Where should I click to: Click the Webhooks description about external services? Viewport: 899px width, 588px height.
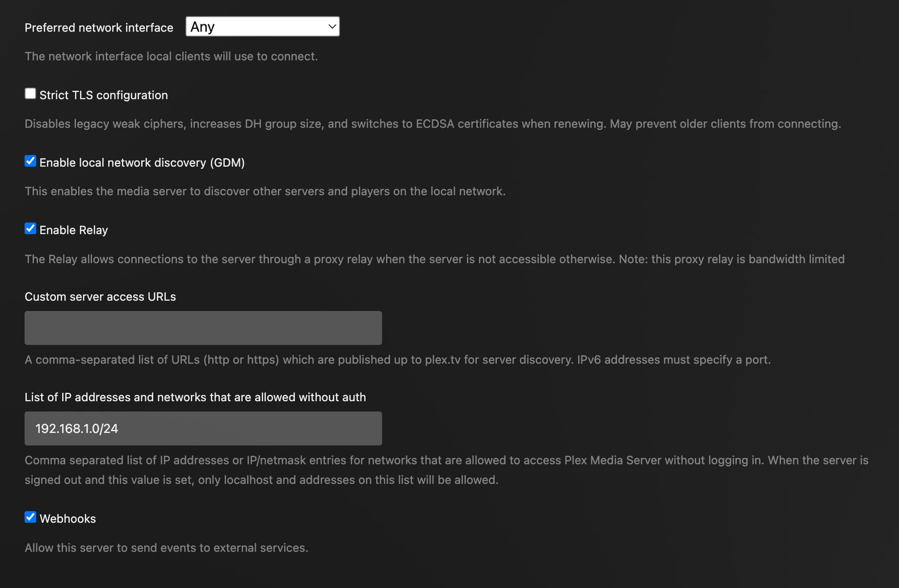pos(166,548)
